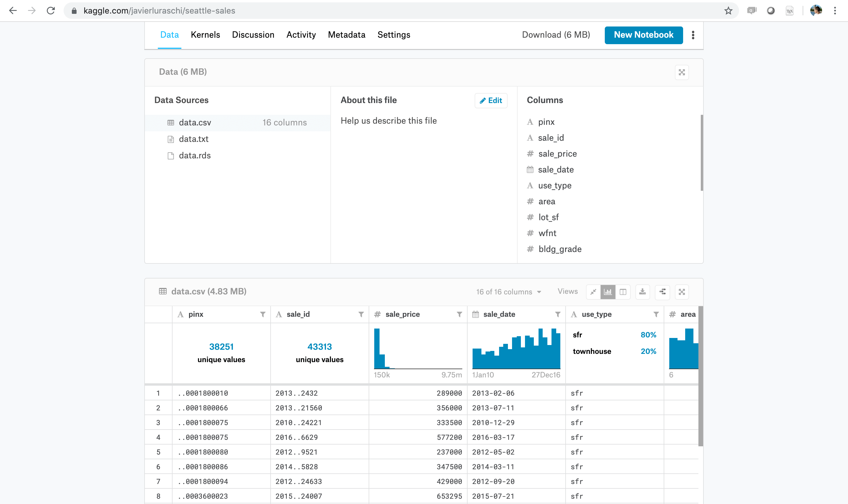This screenshot has height=504, width=848.
Task: Click the data explorer branching icon
Action: click(662, 292)
